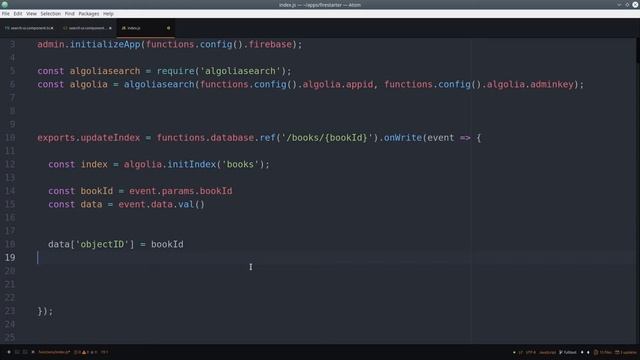
Task: Open the Selection menu
Action: pyautogui.click(x=51, y=13)
